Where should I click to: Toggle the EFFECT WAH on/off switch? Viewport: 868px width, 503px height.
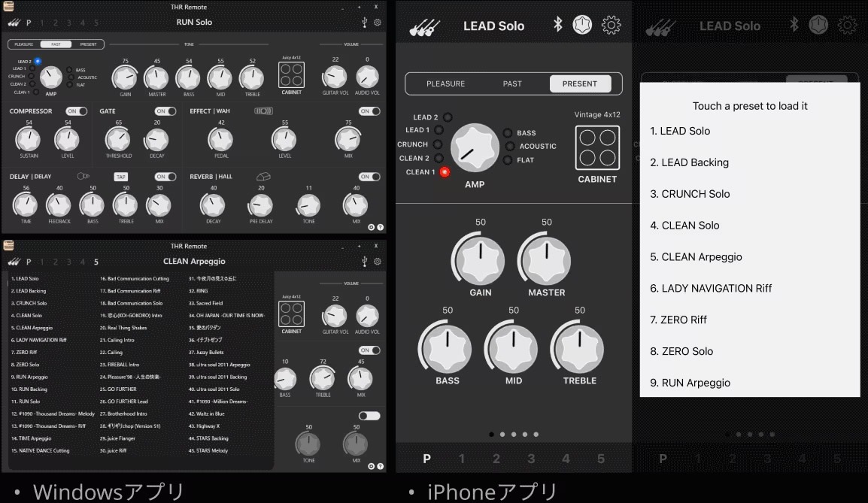point(369,111)
